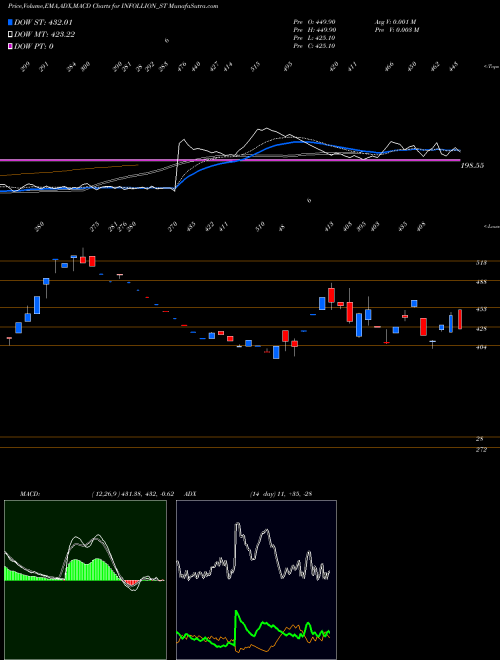Click the magenta DOW PT legend swatch
The image size is (500, 660).
[11, 46]
